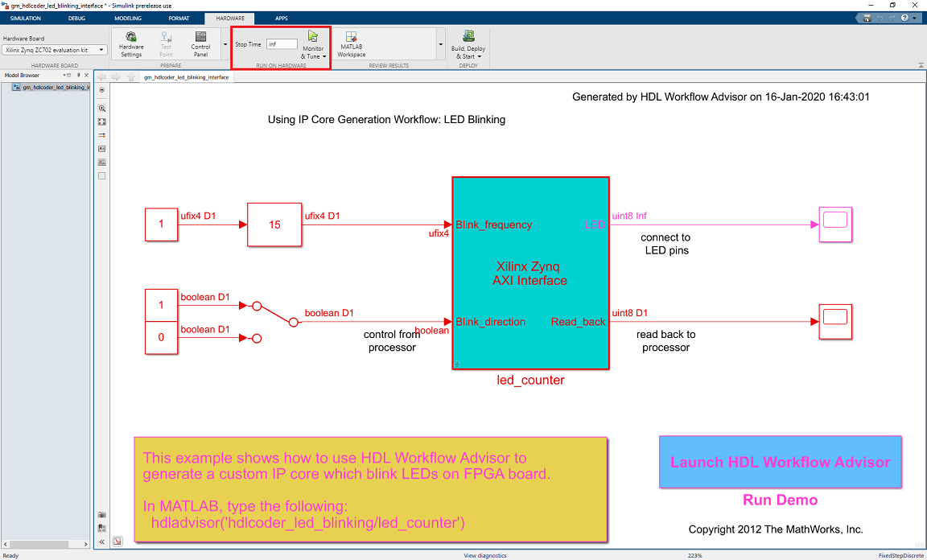927x560 pixels.
Task: Open the Build, Deploy & Start dropdown arrow
Action: pos(479,57)
